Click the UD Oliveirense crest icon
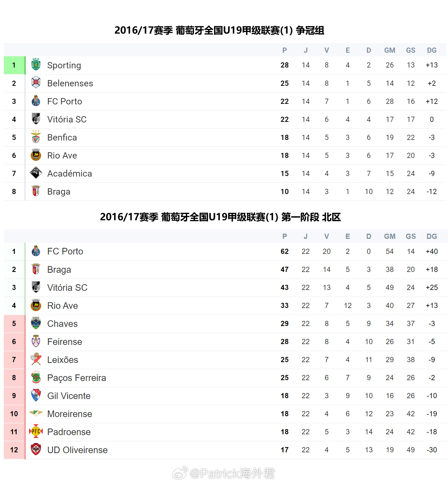This screenshot has width=448, height=484. (x=36, y=450)
